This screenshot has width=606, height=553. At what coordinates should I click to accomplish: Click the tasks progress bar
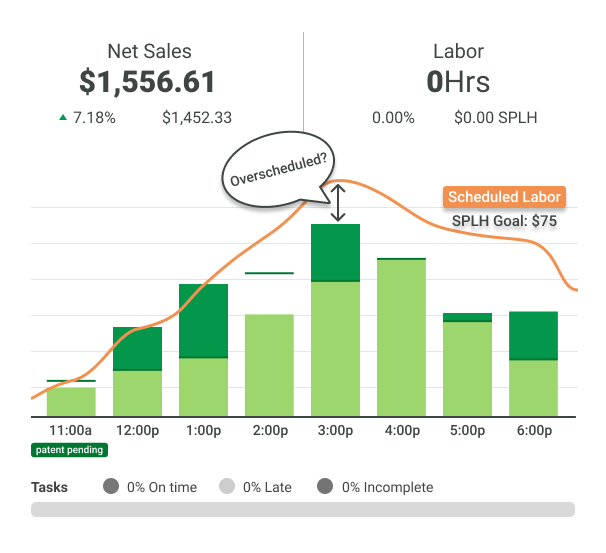click(302, 510)
